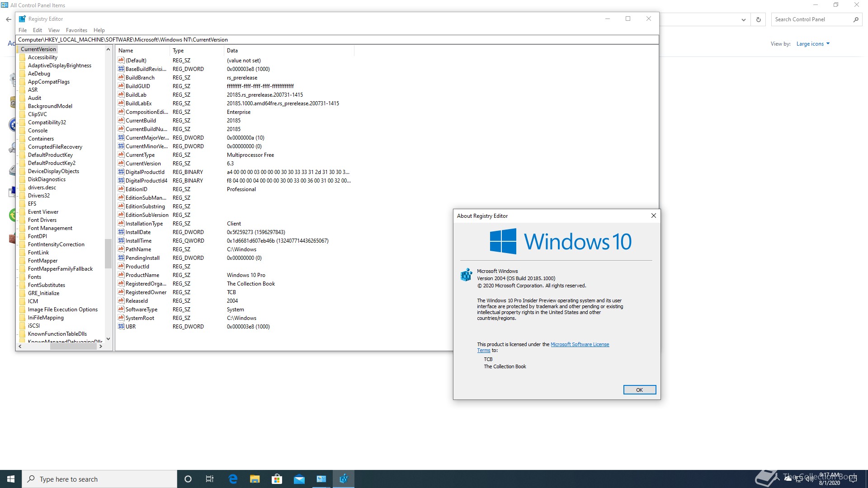The width and height of the screenshot is (868, 488).
Task: Expand the Control Panel address history dropdown
Action: (x=743, y=19)
